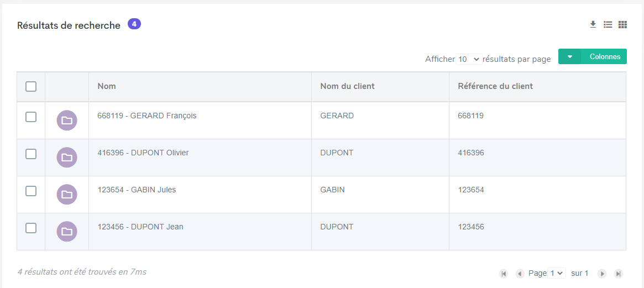The width and height of the screenshot is (644, 288).
Task: Open folder icon for GERARD François
Action: [67, 121]
